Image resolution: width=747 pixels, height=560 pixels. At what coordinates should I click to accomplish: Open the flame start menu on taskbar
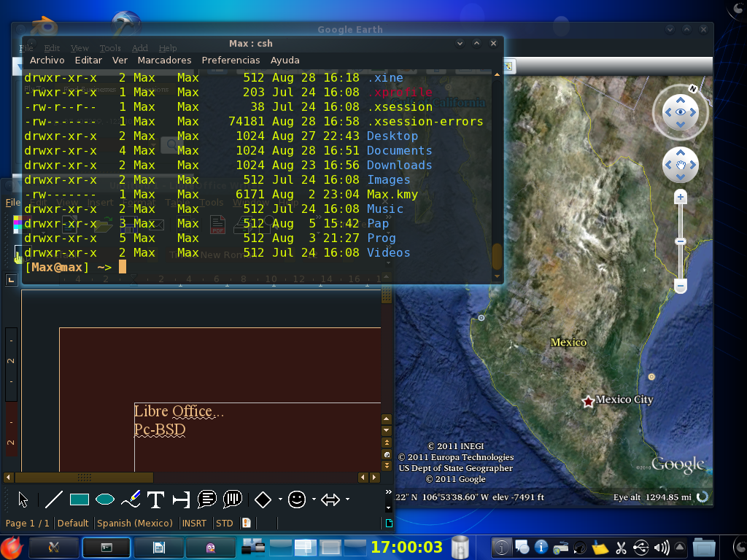pyautogui.click(x=12, y=548)
